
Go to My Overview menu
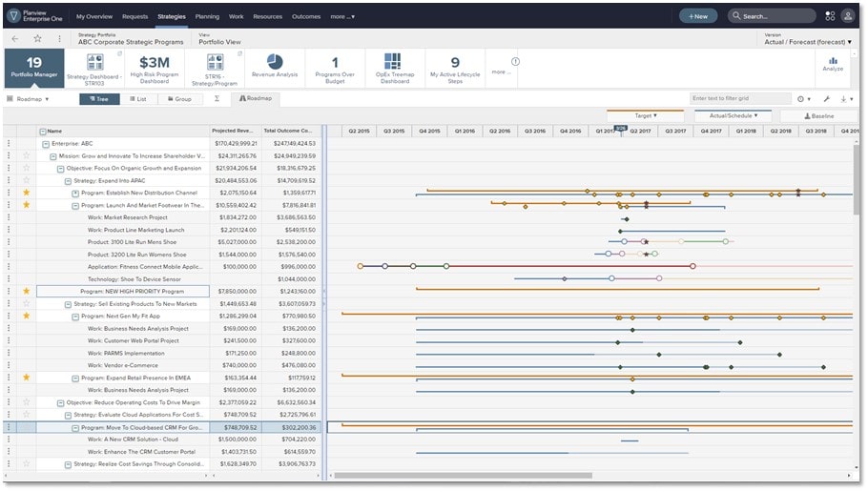point(94,16)
